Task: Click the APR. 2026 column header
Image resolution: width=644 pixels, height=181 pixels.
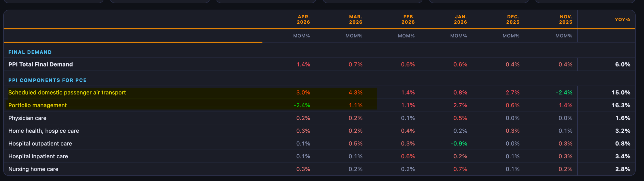Action: click(303, 19)
